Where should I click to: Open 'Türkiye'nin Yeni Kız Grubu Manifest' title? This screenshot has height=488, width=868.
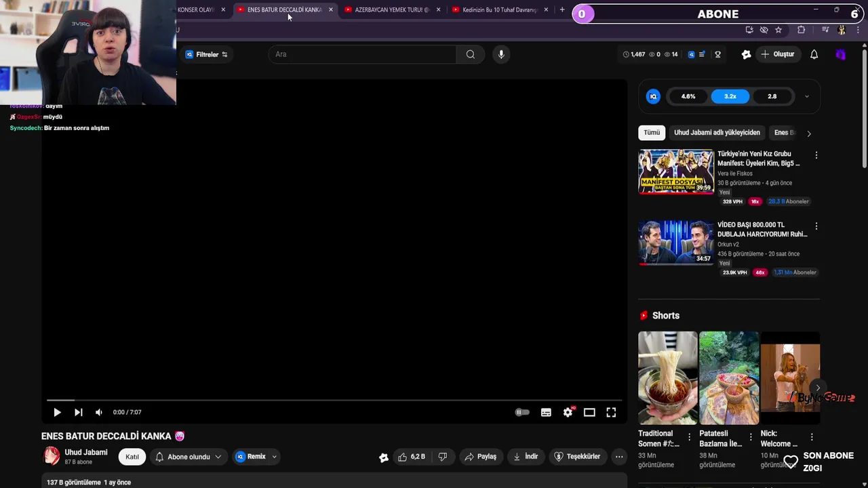tap(759, 159)
